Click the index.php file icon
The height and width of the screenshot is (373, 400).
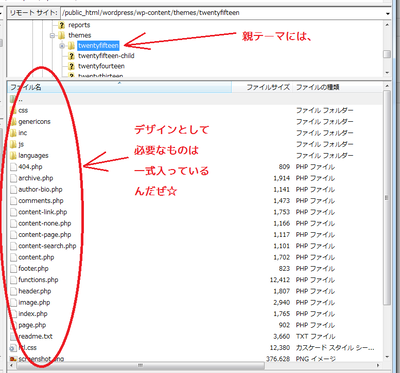13,314
